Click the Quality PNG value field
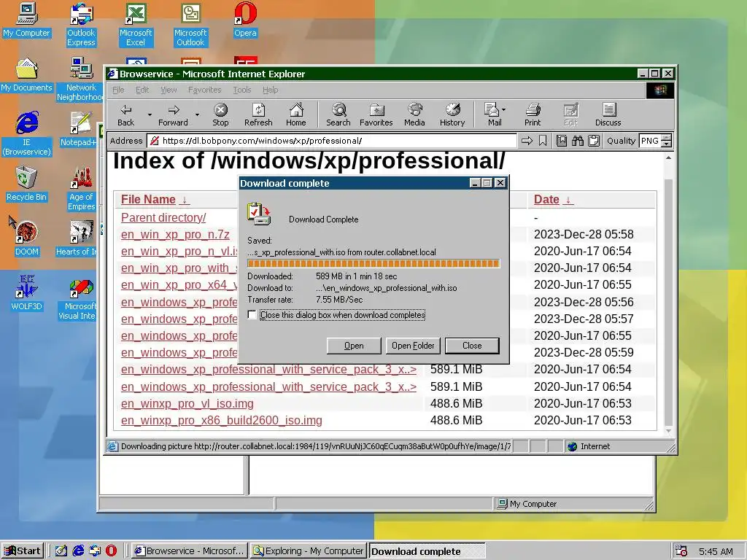Screen dimensions: 747x560 point(650,141)
